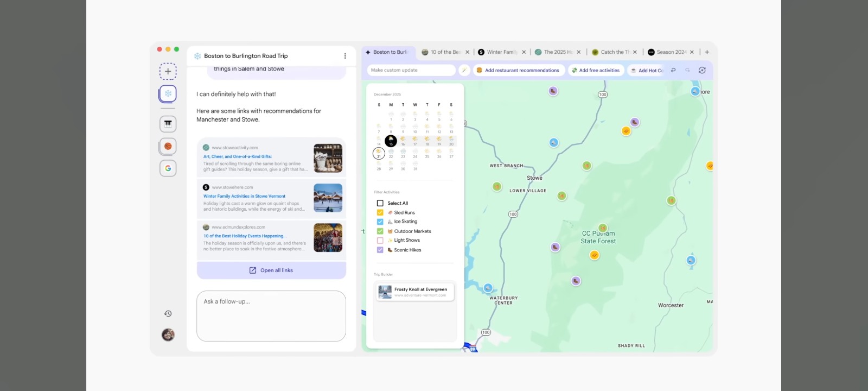Screen dimensions: 868x391
Task: Uncheck the Sled Runs filter
Action: [x=380, y=212]
